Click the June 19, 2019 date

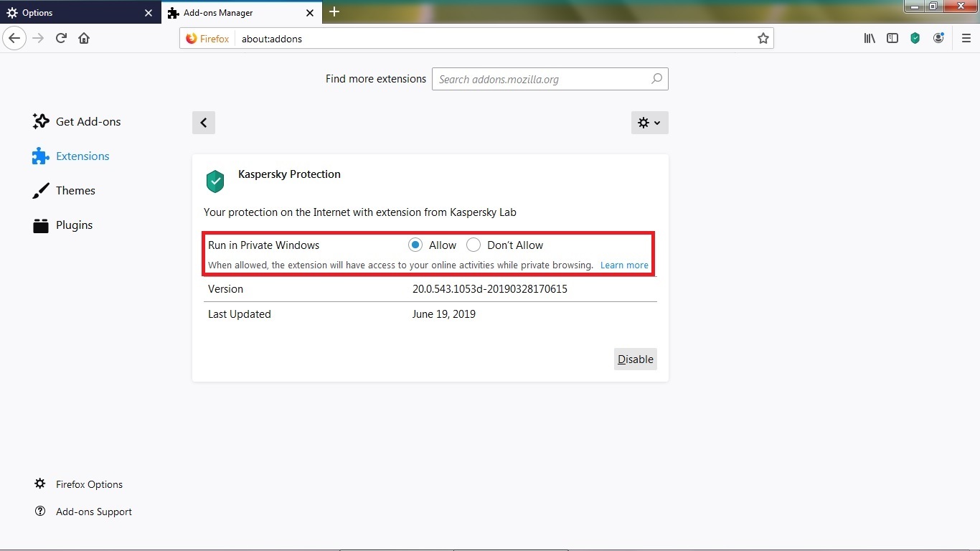444,314
